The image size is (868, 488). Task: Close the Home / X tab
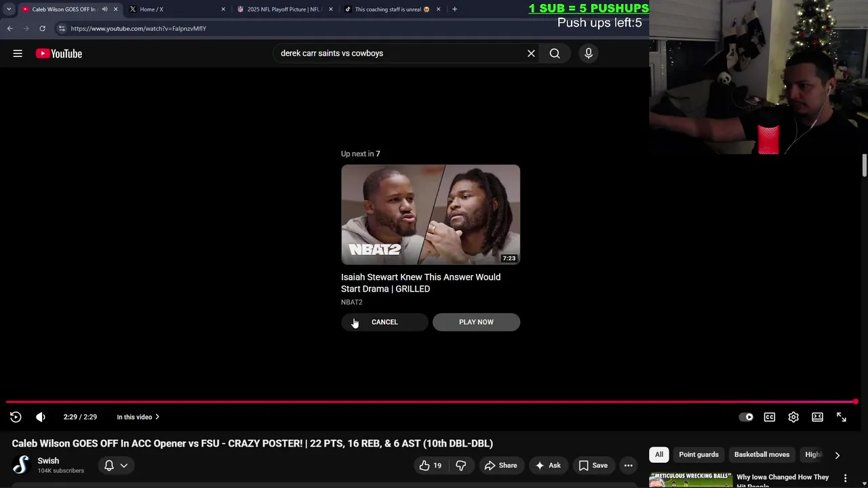[223, 9]
